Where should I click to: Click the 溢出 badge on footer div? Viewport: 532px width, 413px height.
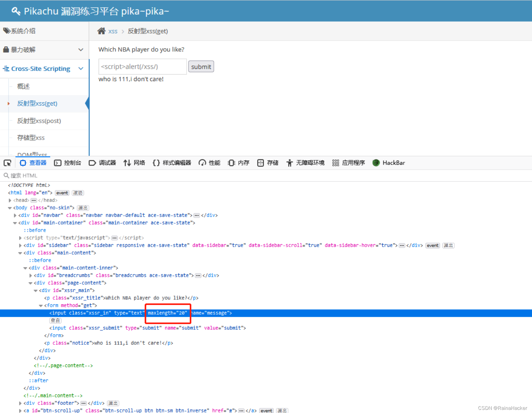pos(113,403)
